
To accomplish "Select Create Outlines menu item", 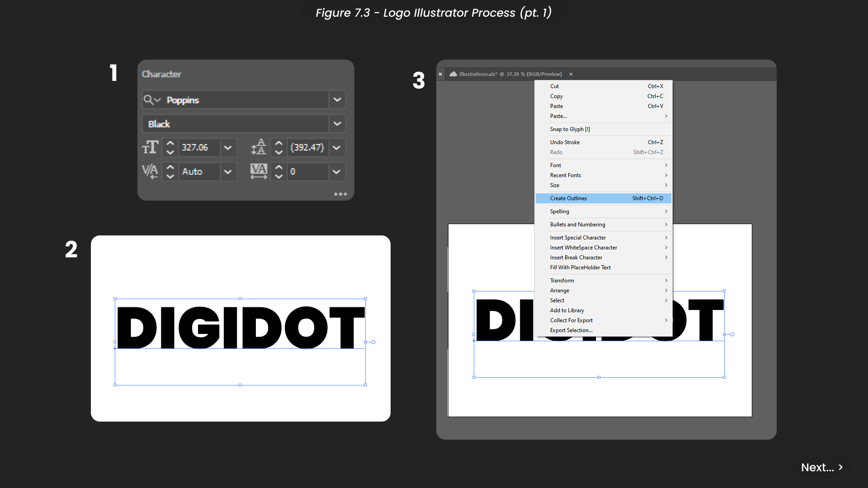I will [x=604, y=198].
